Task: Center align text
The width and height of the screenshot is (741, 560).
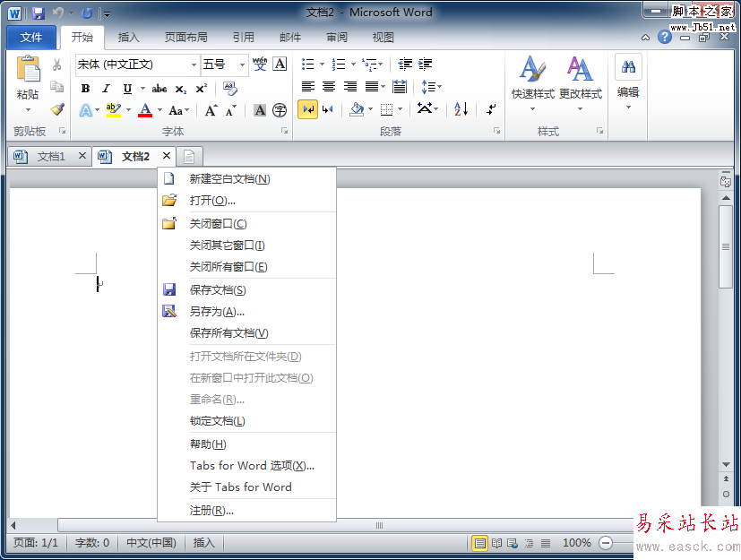Action: pos(329,87)
